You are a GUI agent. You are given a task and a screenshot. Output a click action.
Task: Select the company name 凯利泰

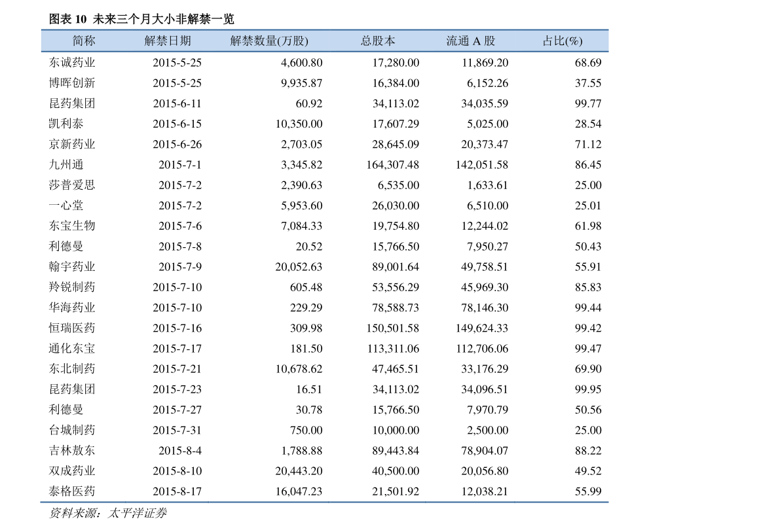[66, 124]
